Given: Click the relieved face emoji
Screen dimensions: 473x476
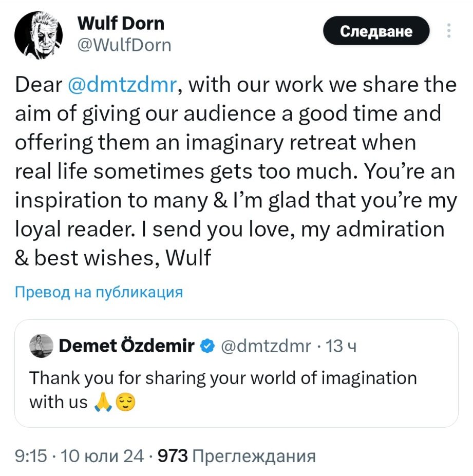Looking at the screenshot, I should [126, 403].
